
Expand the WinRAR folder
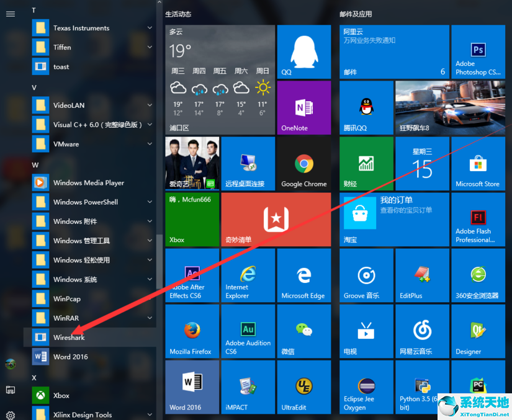(150, 318)
